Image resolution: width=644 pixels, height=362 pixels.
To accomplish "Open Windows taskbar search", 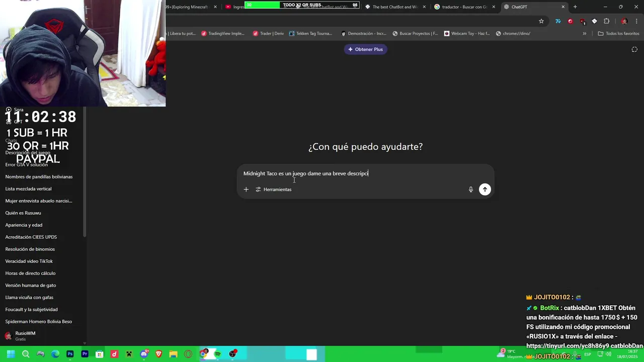I will [26, 354].
